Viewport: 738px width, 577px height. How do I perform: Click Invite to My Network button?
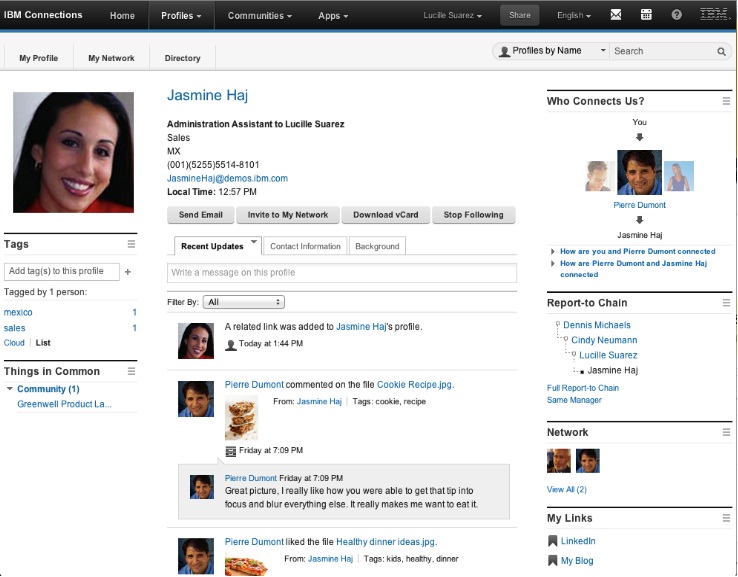pyautogui.click(x=288, y=215)
